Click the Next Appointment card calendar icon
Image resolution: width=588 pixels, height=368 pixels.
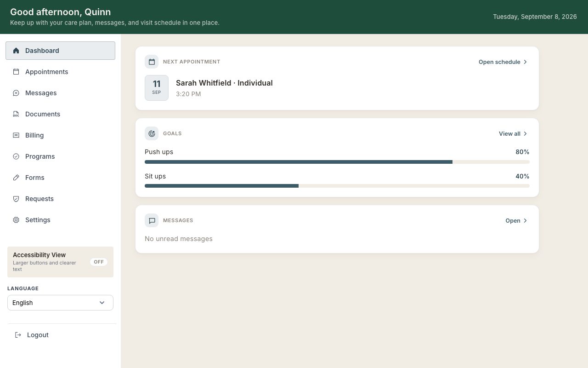pos(152,62)
